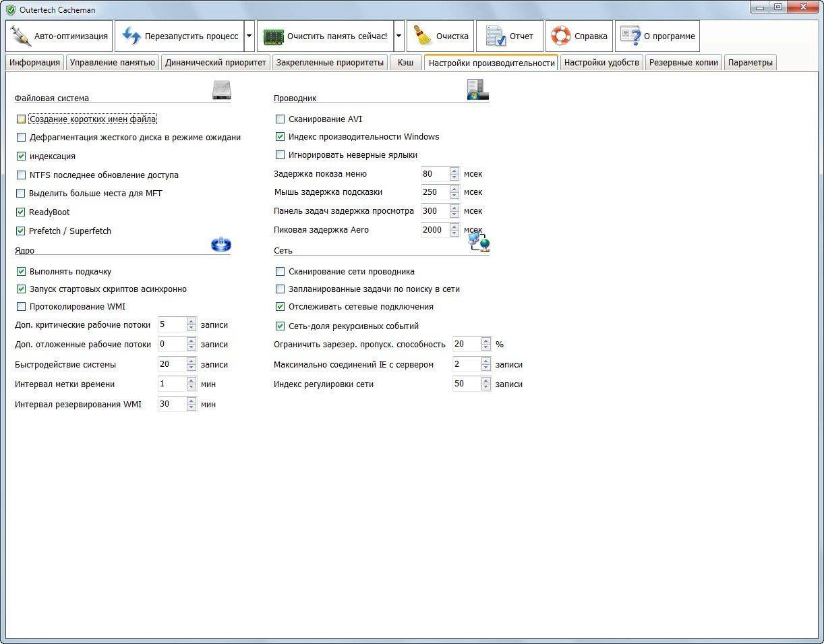Click the memory chip icon for Очистить память
This screenshot has height=644, width=824.
tap(273, 36)
